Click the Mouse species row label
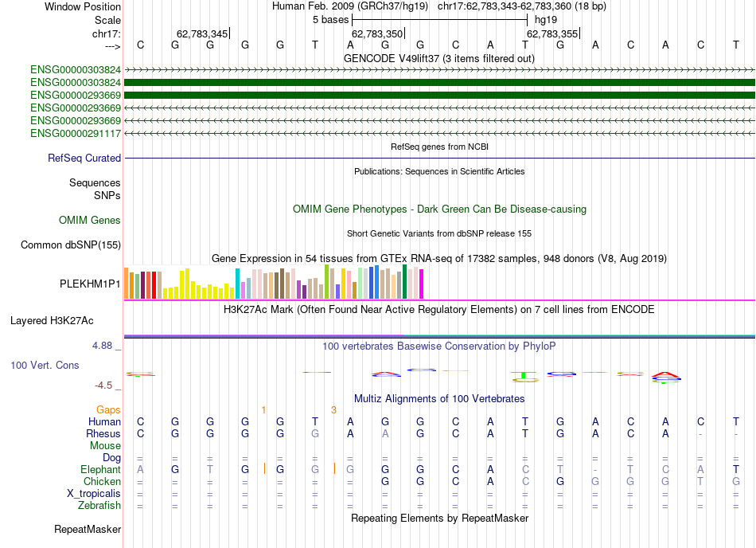 click(x=105, y=446)
